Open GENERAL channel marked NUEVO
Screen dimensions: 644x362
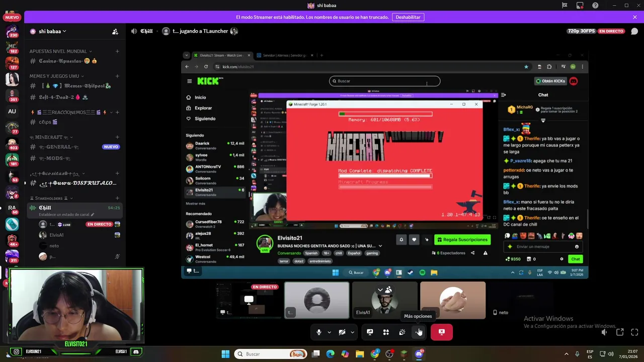point(73,147)
